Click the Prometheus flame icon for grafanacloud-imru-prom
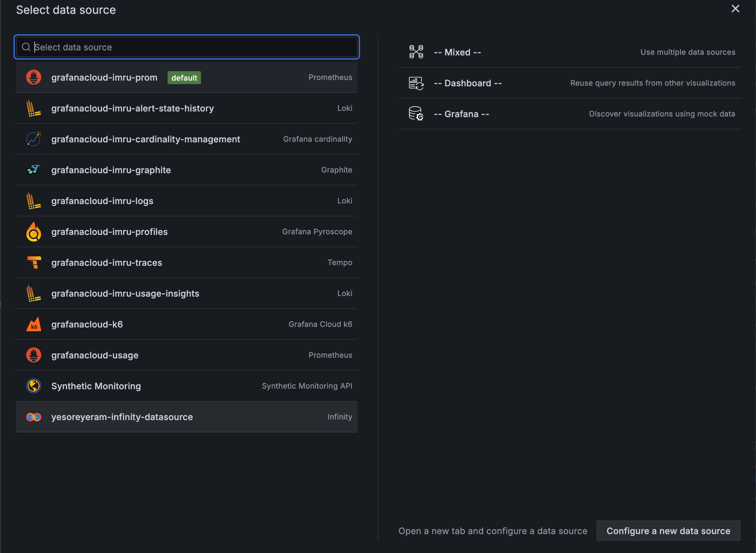Screen dimensions: 756x553 pyautogui.click(x=33, y=77)
